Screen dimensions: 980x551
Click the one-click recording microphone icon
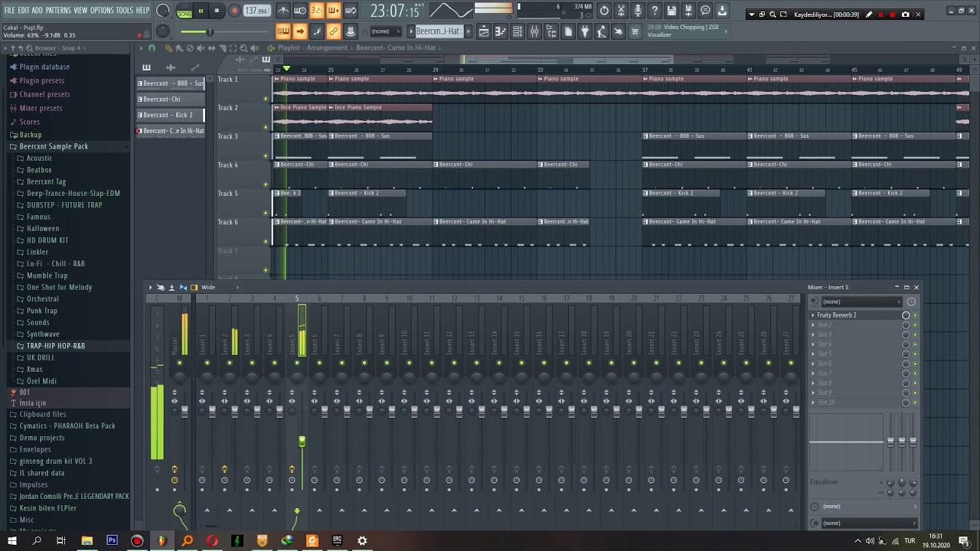639,11
